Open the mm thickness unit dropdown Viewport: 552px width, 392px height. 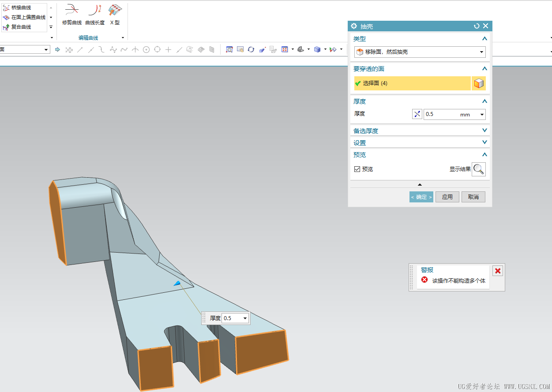(482, 115)
